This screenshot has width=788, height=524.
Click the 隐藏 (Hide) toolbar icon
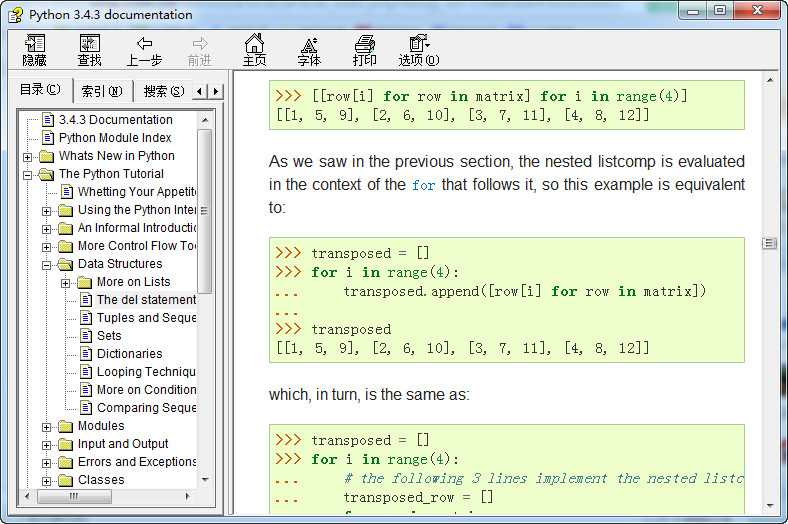[35, 43]
